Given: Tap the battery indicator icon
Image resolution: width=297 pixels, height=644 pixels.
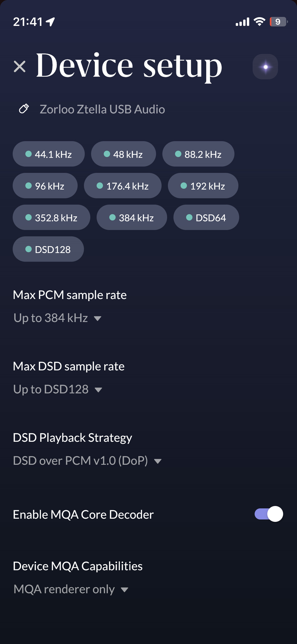Looking at the screenshot, I should pos(278,22).
